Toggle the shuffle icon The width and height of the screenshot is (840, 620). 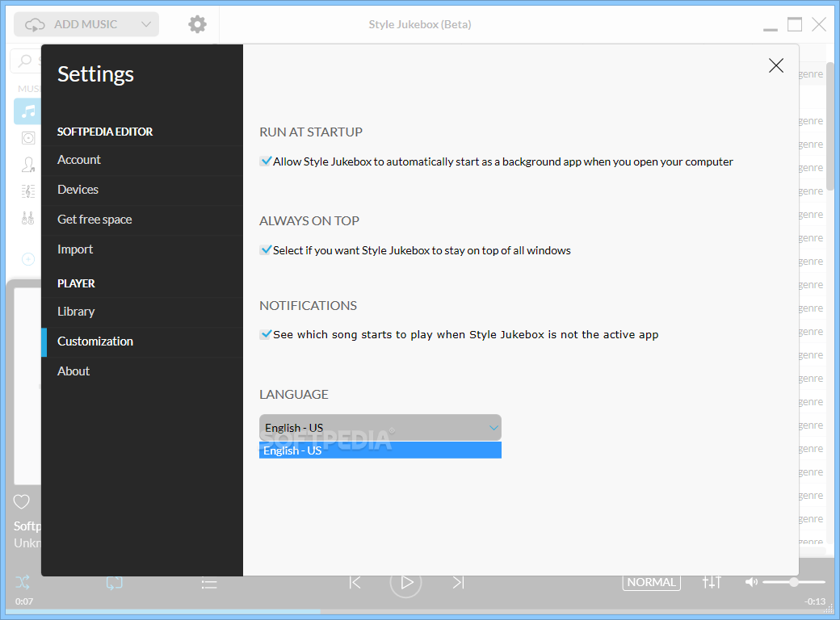click(x=23, y=582)
